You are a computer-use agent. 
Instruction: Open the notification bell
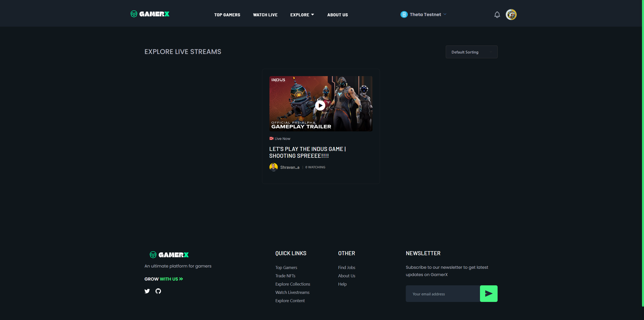(x=497, y=15)
